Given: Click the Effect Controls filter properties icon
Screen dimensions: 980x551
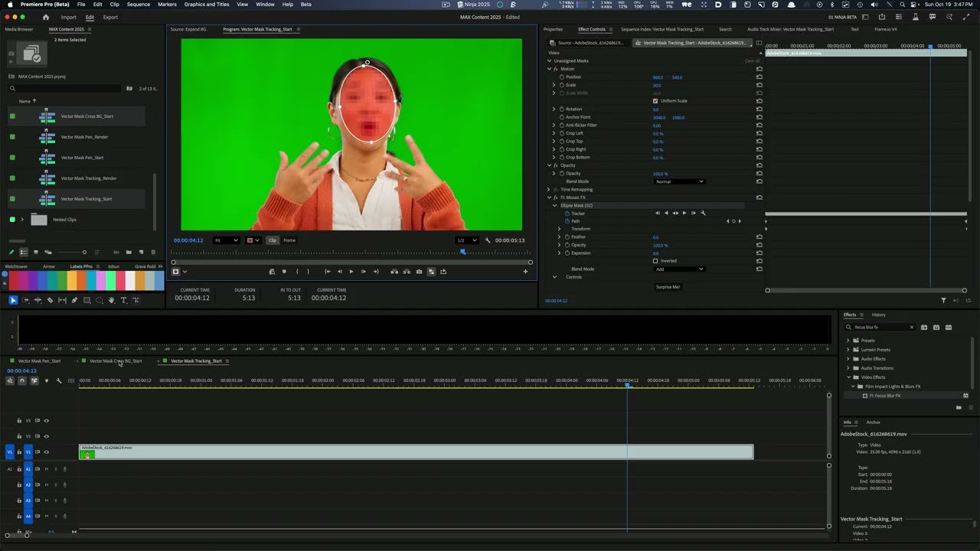Looking at the screenshot, I should pos(943,301).
